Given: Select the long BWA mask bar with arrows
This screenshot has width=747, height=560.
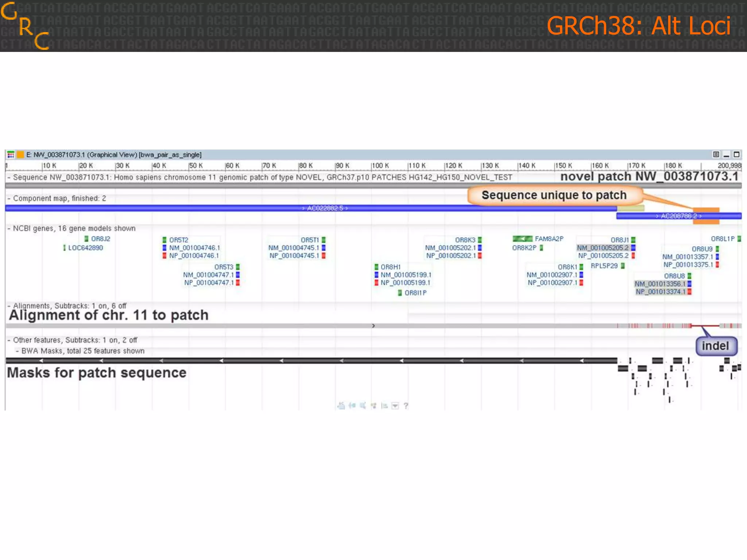Looking at the screenshot, I should (x=311, y=361).
